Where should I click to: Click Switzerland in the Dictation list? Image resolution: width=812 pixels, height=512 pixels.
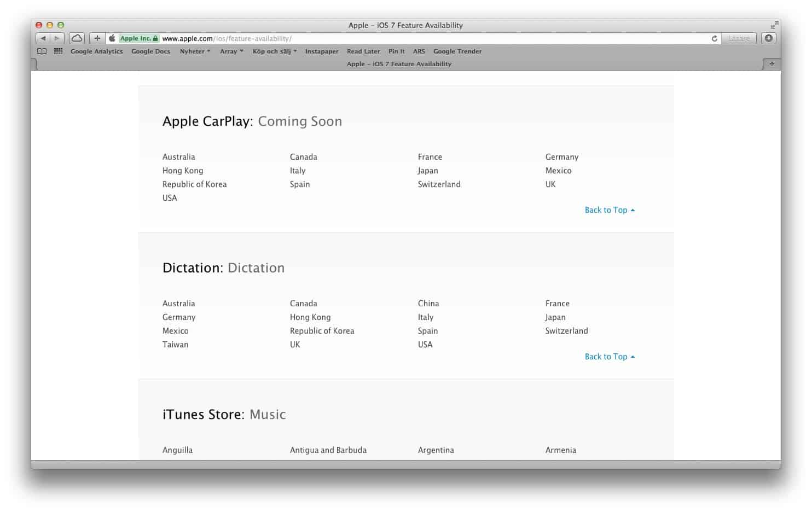(566, 331)
